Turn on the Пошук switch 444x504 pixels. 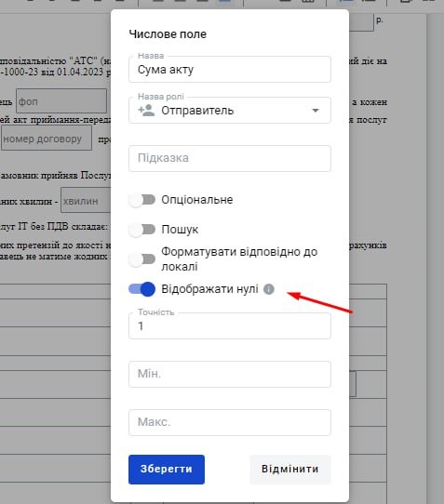tap(141, 230)
